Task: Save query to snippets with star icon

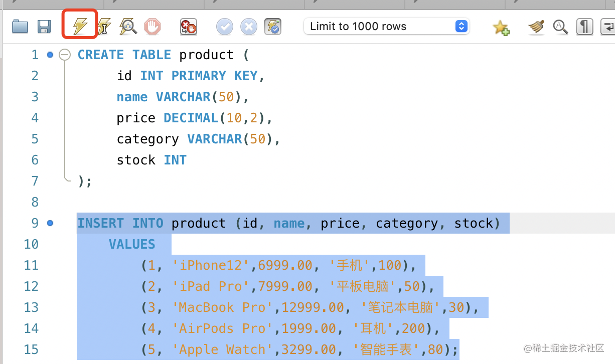Action: click(x=501, y=27)
